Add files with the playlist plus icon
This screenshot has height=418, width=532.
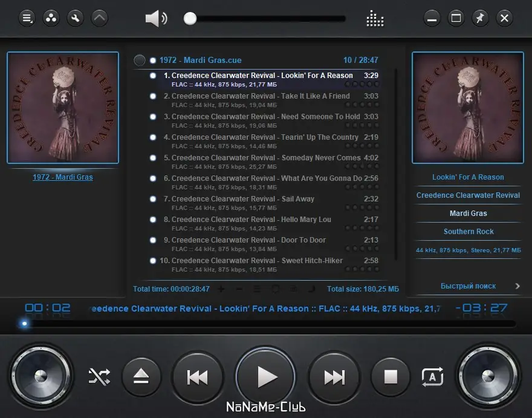pyautogui.click(x=221, y=289)
